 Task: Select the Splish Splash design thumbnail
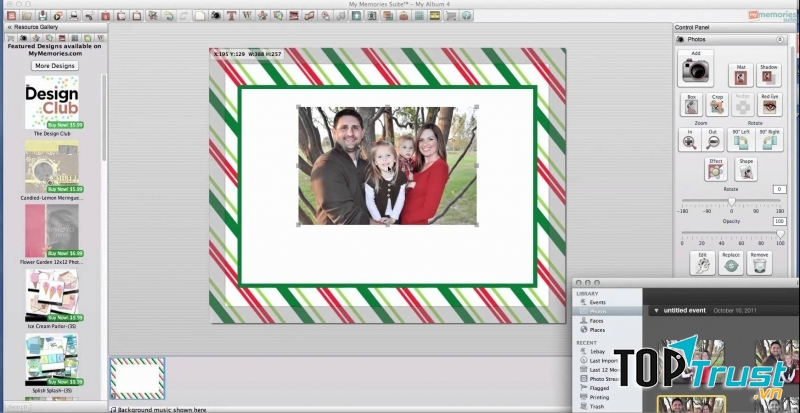52,359
